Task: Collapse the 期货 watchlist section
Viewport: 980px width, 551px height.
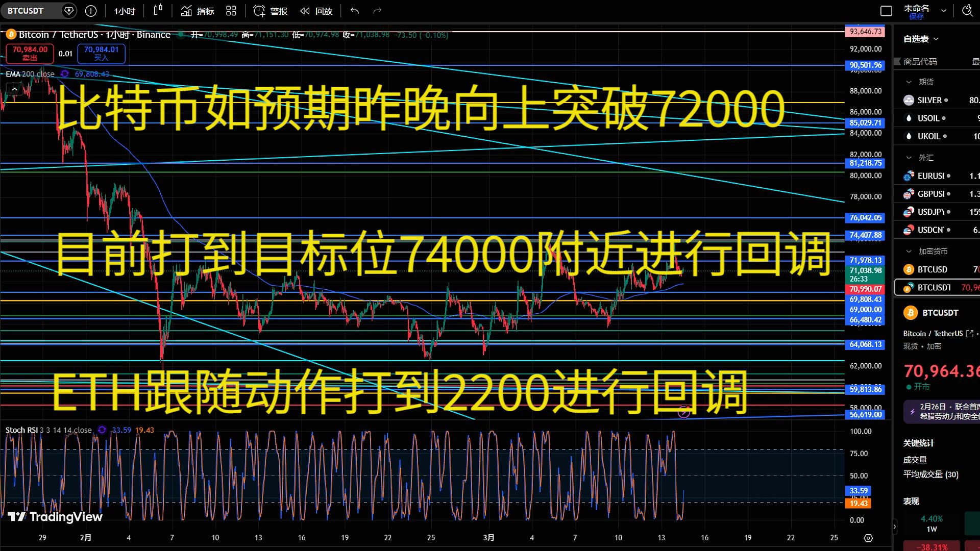Action: tap(909, 82)
